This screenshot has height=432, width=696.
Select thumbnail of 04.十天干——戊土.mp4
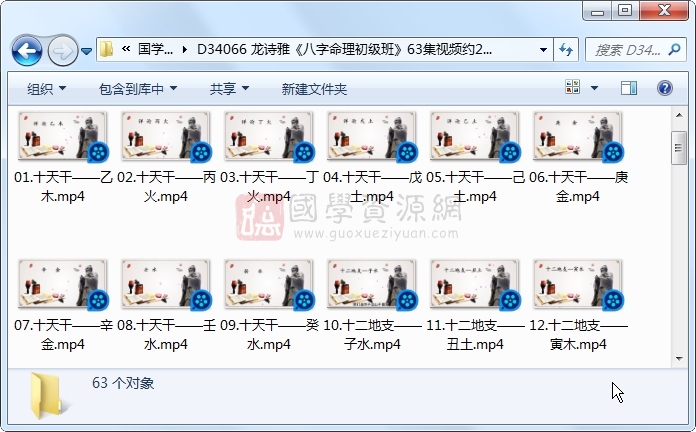click(372, 137)
